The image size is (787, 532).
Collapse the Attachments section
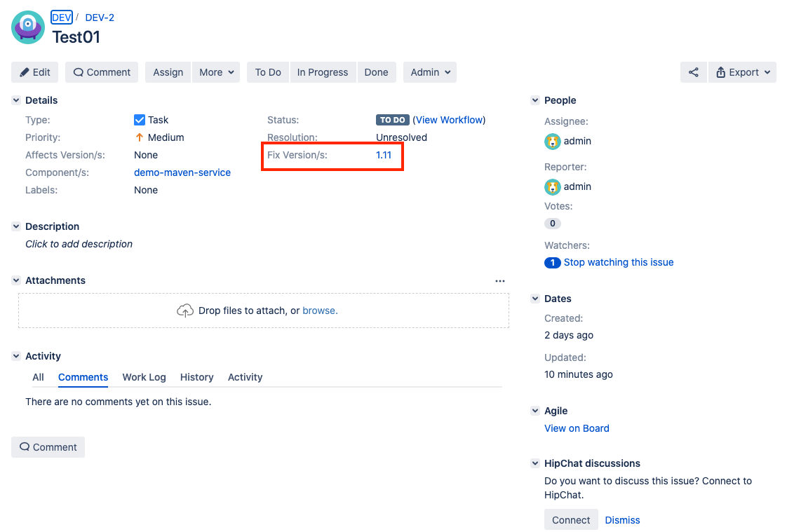(x=16, y=280)
